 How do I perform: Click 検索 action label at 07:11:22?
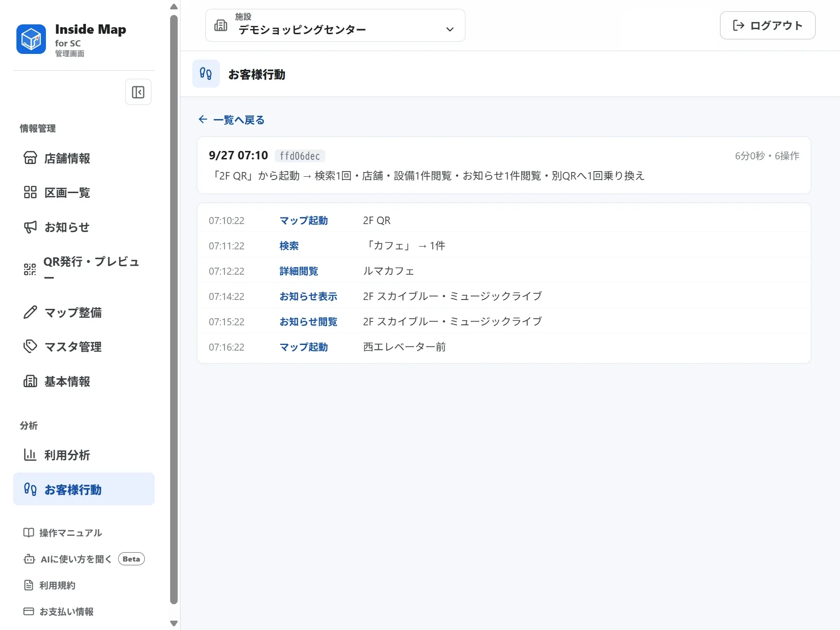click(x=289, y=246)
